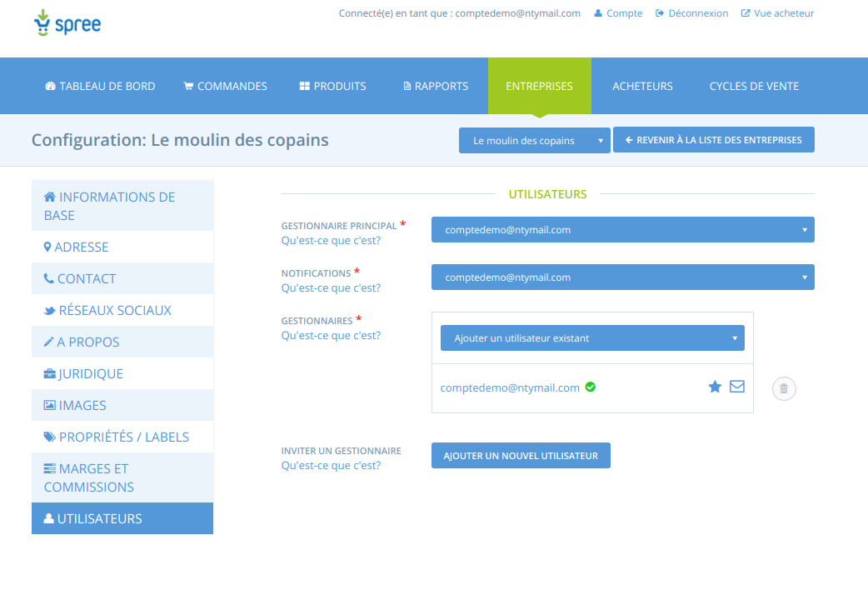Click help link under Gestionnaire principal
This screenshot has width=868, height=600.
331,241
